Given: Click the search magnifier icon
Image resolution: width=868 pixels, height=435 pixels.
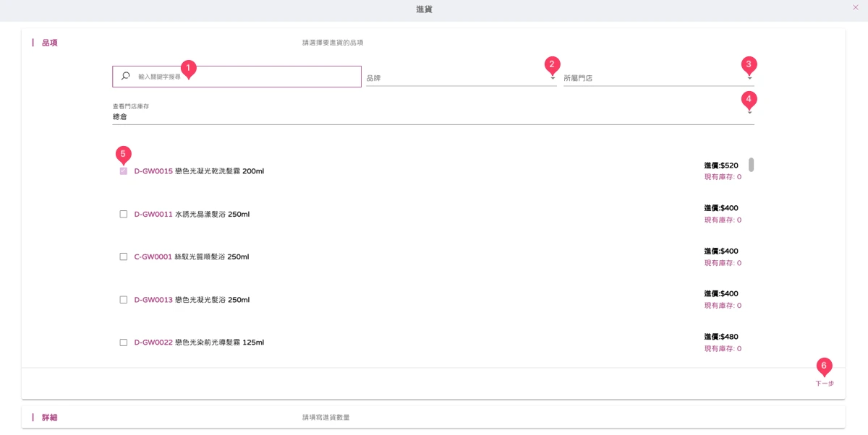Looking at the screenshot, I should click(126, 76).
